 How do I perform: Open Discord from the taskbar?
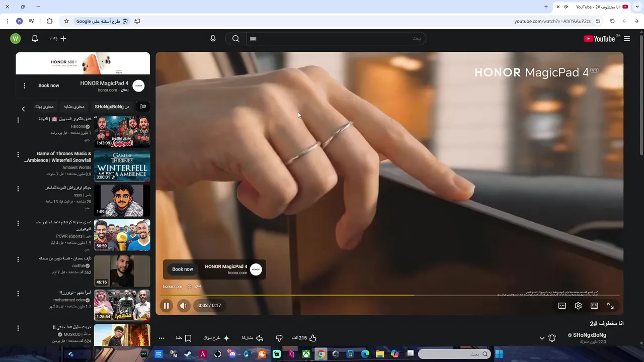[232, 354]
